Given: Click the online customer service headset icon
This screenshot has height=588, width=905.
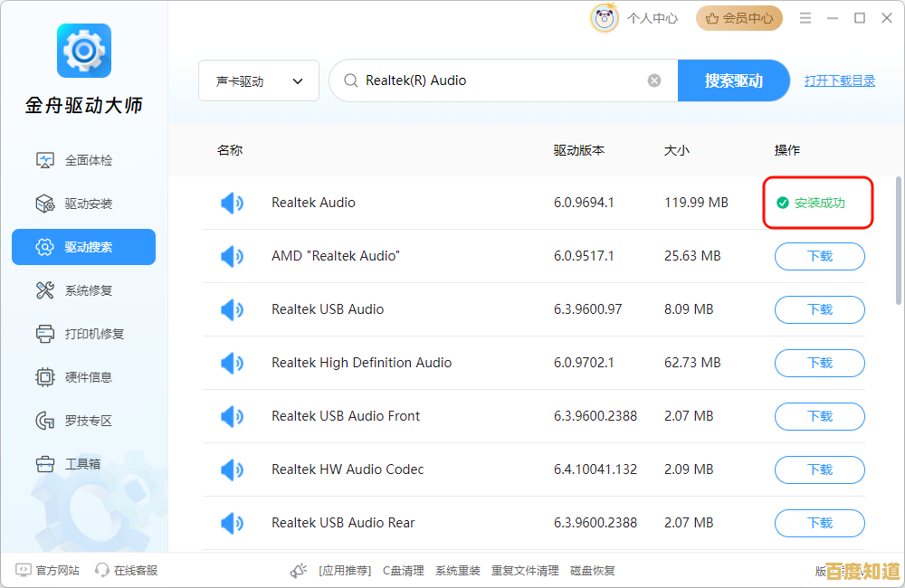Looking at the screenshot, I should click(x=102, y=570).
